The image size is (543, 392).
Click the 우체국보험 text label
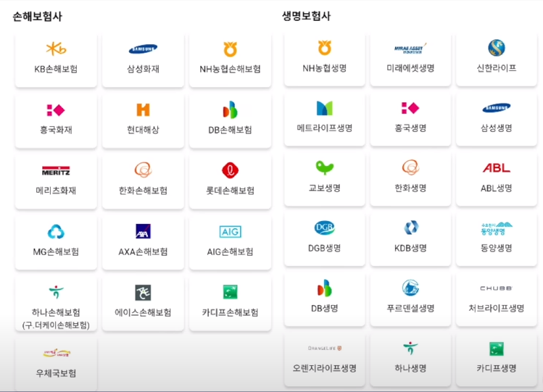(56, 373)
